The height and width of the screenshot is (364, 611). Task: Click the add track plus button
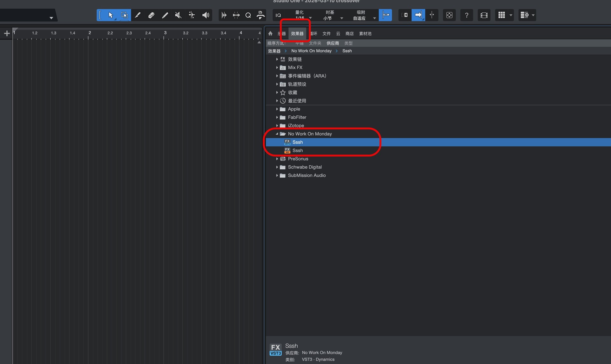(x=7, y=33)
